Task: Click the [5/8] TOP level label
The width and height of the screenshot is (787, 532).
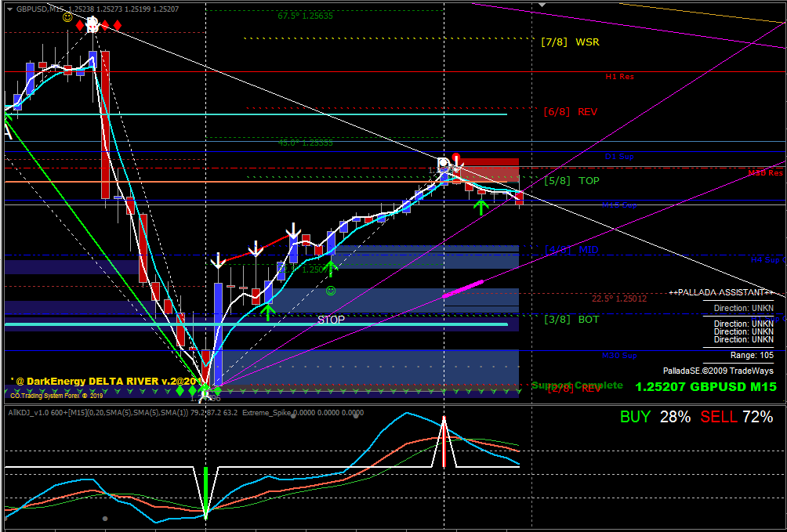Action: [571, 181]
